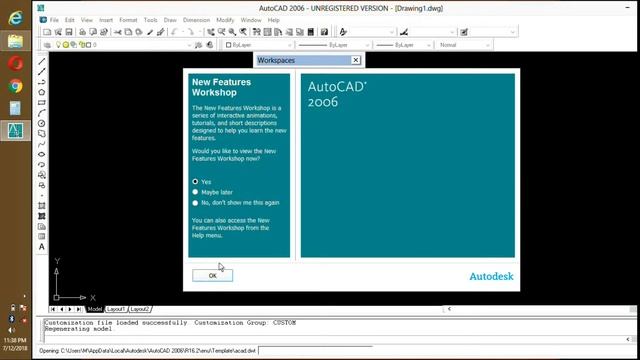Select the Arc tool

pyautogui.click(x=42, y=113)
